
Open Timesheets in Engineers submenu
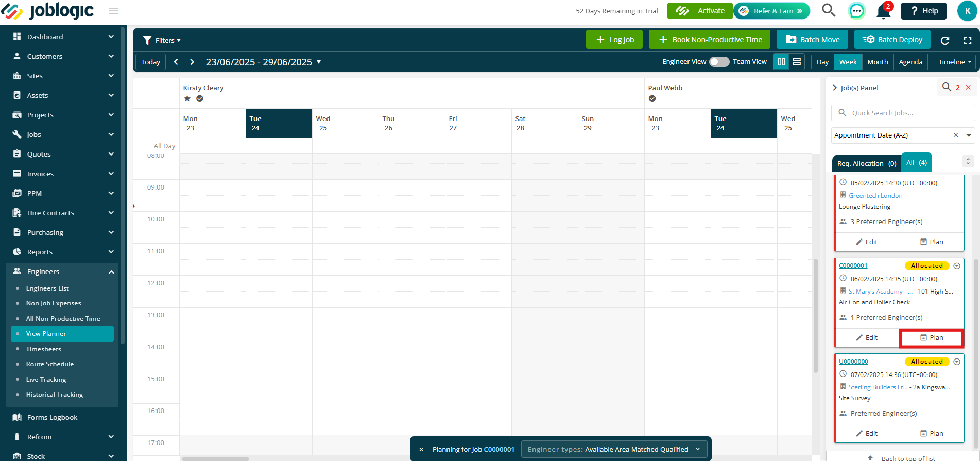pyautogui.click(x=44, y=349)
